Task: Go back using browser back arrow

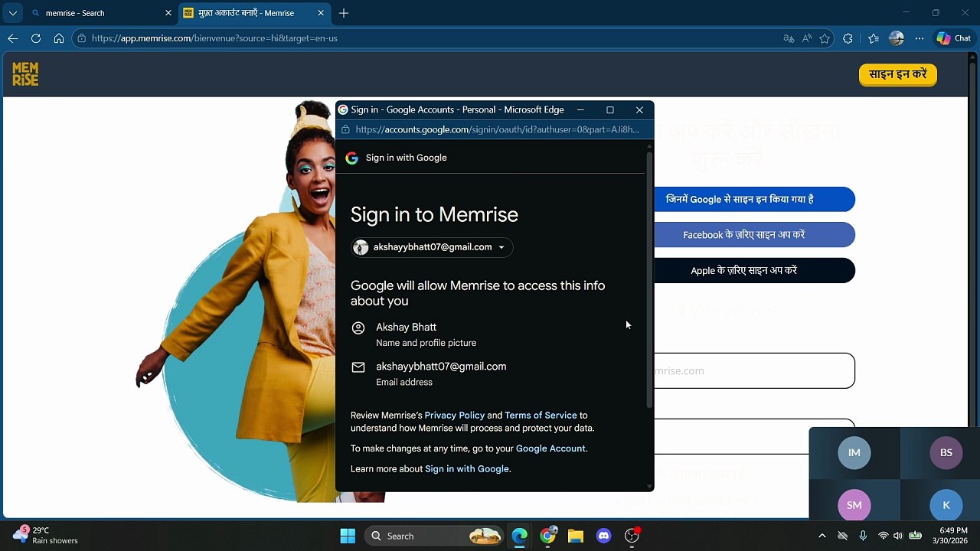Action: [13, 38]
